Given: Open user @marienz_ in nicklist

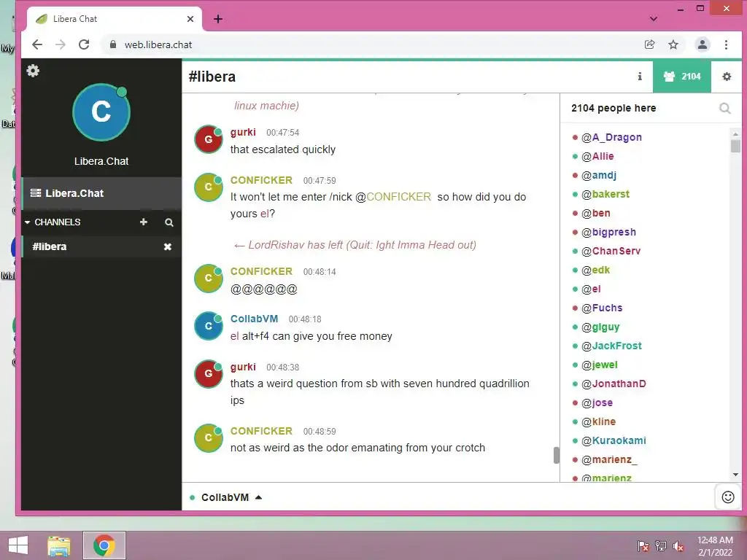Looking at the screenshot, I should (609, 459).
